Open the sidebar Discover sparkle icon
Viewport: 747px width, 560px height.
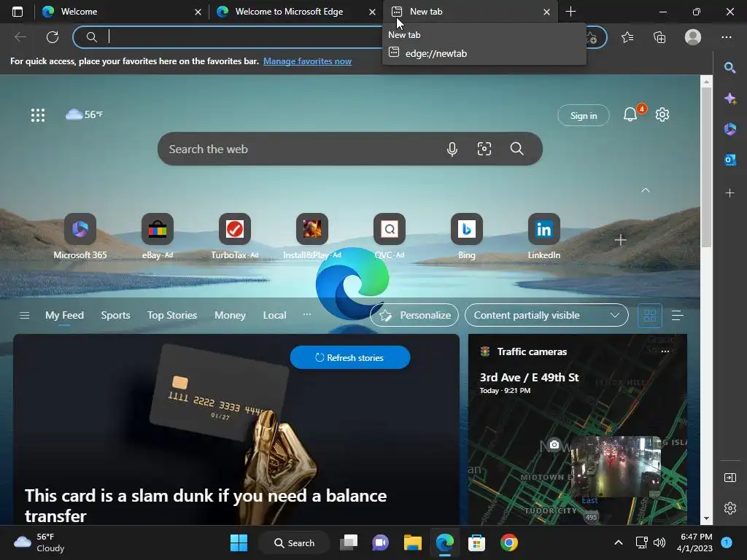pos(729,98)
